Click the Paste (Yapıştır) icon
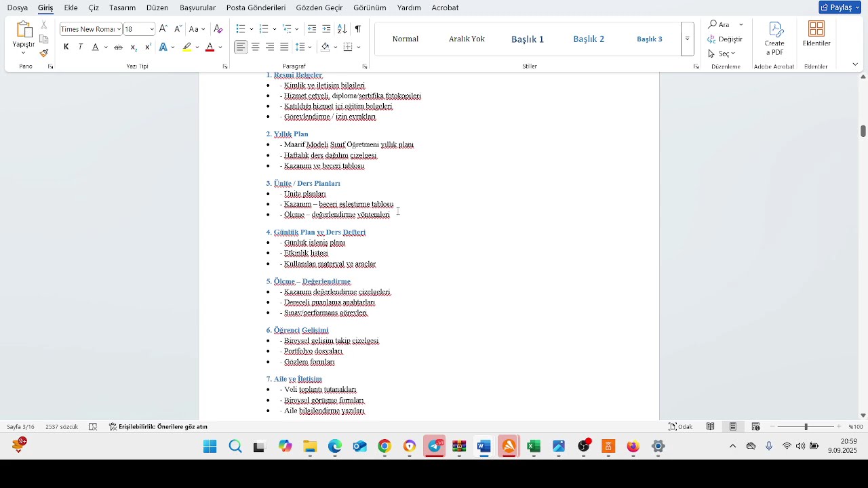Screen dimensions: 868x488 24,30
